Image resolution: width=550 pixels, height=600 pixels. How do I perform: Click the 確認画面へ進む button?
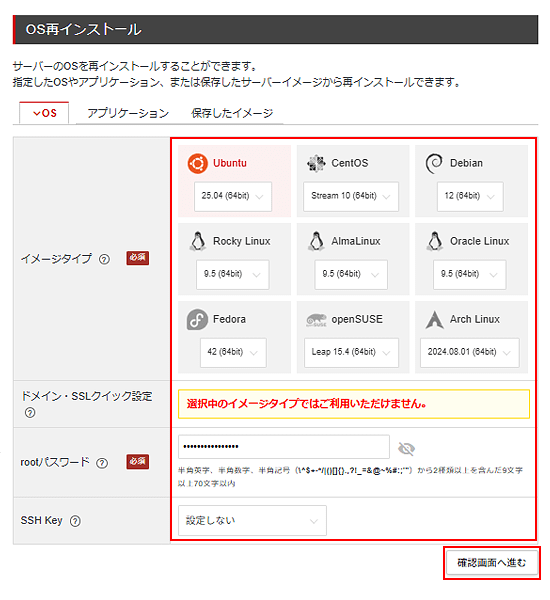[492, 563]
